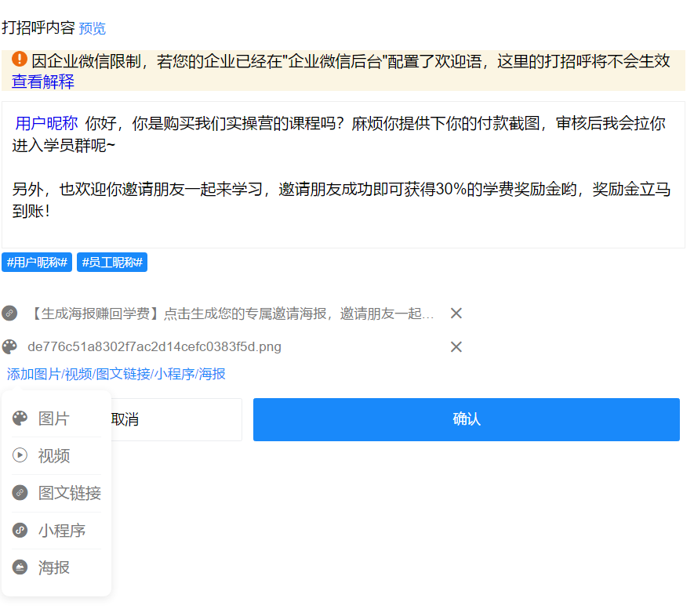Select the de776c51a8302f7ac2d14cefc0383f5d.png attachment
Image resolution: width=694 pixels, height=616 pixels.
point(154,346)
